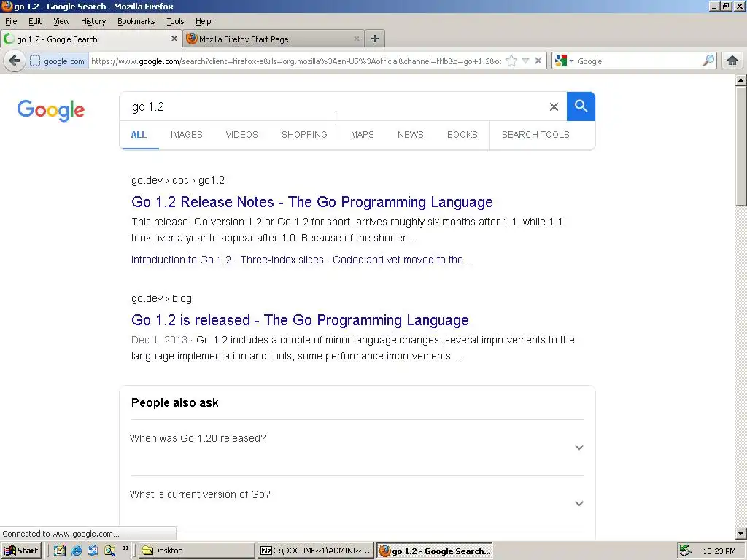Screen dimensions: 747x560
Task: Click the magnifier in Firefox search box
Action: coord(708,61)
